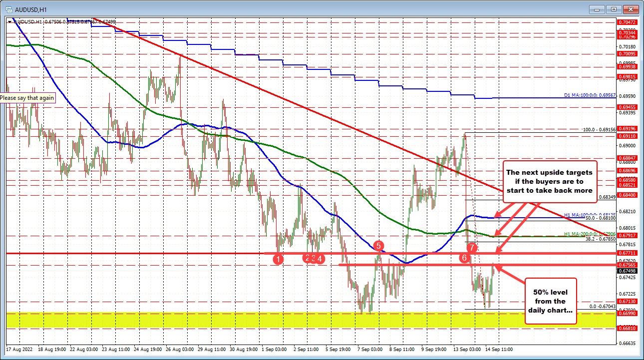The height and width of the screenshot is (360, 644).
Task: Click the 26 Aug 03:00 time axis label
Action: point(179,349)
